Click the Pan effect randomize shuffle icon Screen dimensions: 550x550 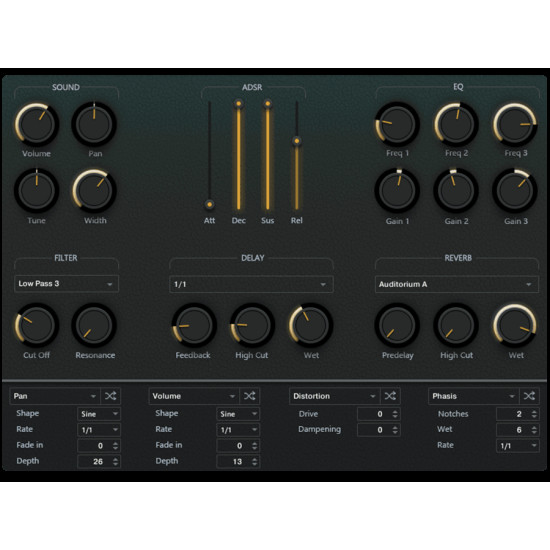click(110, 396)
